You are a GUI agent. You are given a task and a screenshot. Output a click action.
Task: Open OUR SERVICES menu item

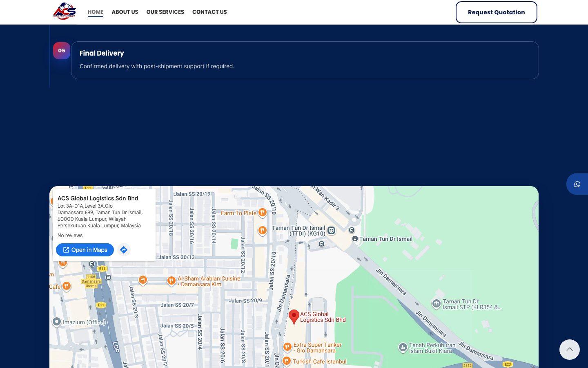pyautogui.click(x=165, y=12)
